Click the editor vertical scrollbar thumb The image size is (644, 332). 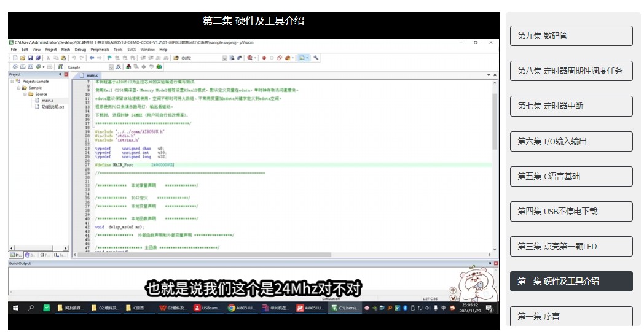coord(495,121)
